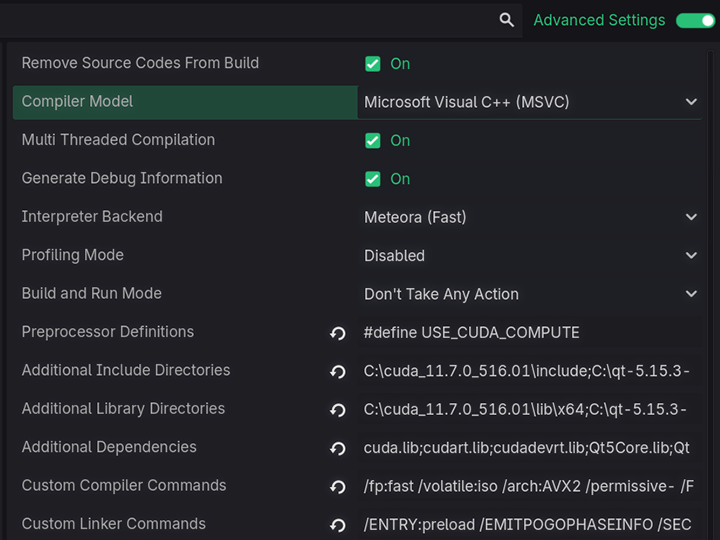720x540 pixels.
Task: Edit the Custom Linker Commands field
Action: click(x=530, y=524)
